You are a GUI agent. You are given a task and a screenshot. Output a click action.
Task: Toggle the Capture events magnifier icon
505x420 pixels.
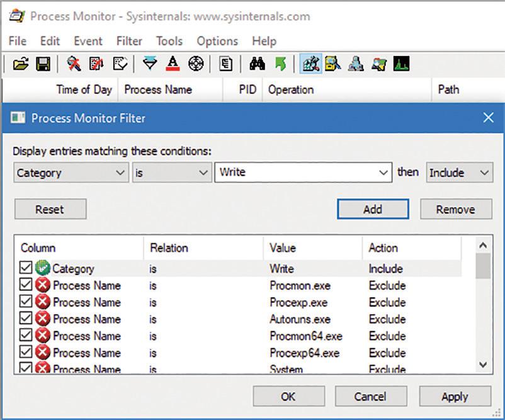point(74,64)
